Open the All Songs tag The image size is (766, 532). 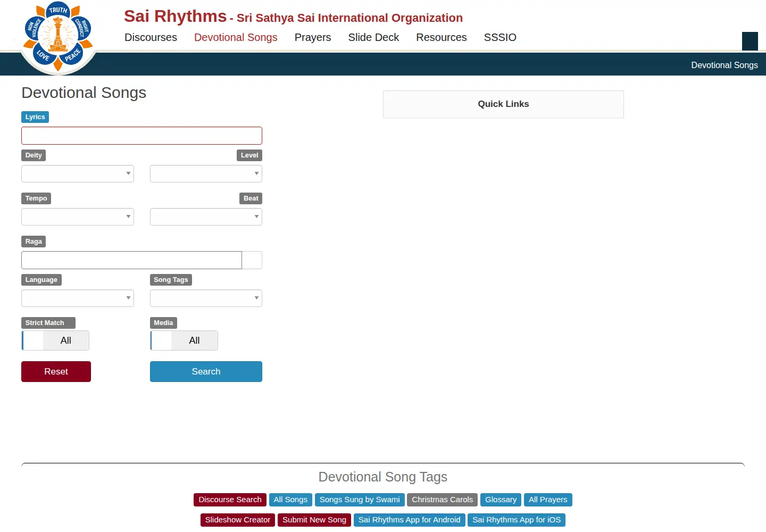[290, 500]
